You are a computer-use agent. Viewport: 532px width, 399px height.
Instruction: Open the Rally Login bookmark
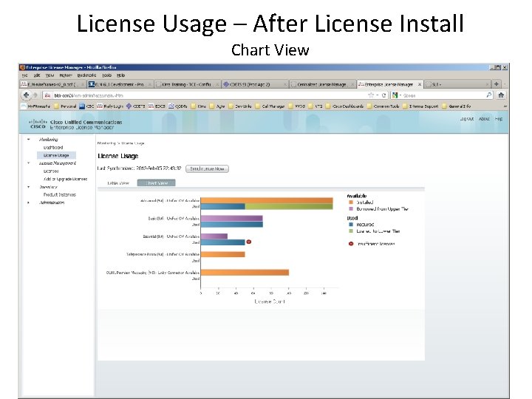[x=110, y=106]
